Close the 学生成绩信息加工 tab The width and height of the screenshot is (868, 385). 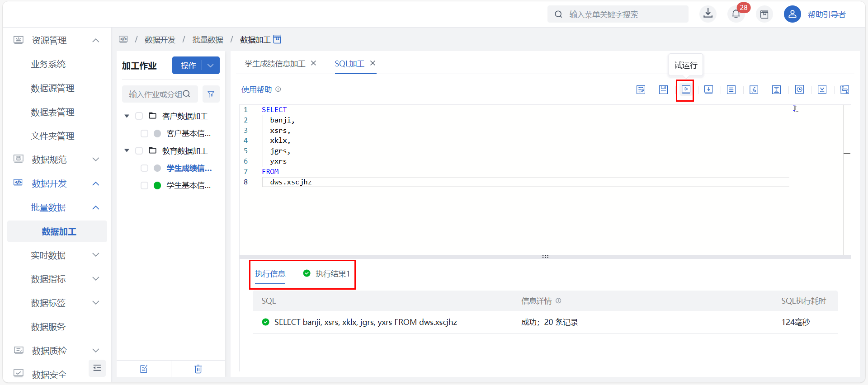pos(313,63)
